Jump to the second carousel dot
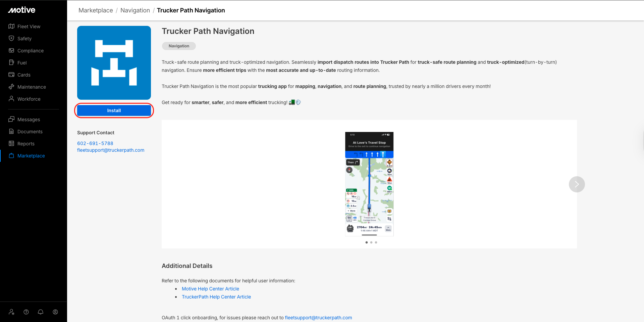 point(371,242)
